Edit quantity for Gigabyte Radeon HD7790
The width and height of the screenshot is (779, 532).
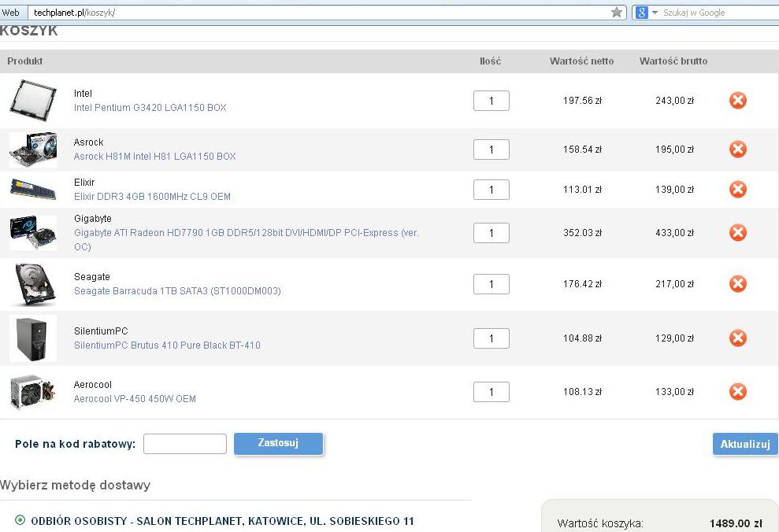click(x=492, y=233)
